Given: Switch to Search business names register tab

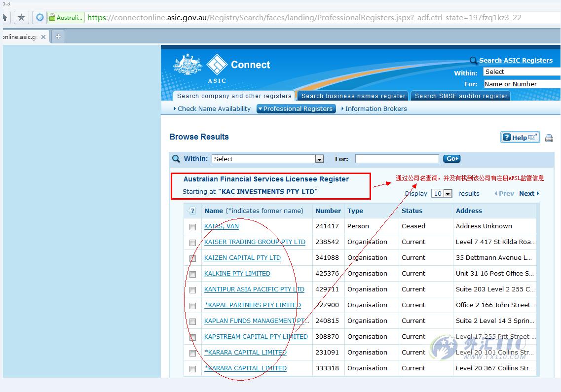Looking at the screenshot, I should (353, 96).
